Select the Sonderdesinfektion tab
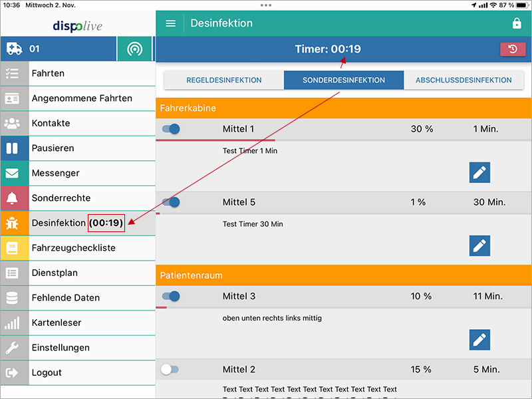 (x=343, y=80)
